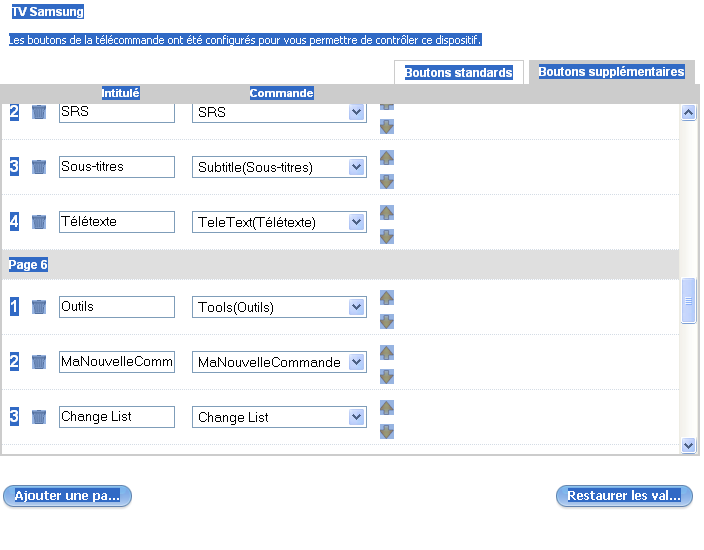Open the Tools(Outils) command dropdown

(357, 307)
